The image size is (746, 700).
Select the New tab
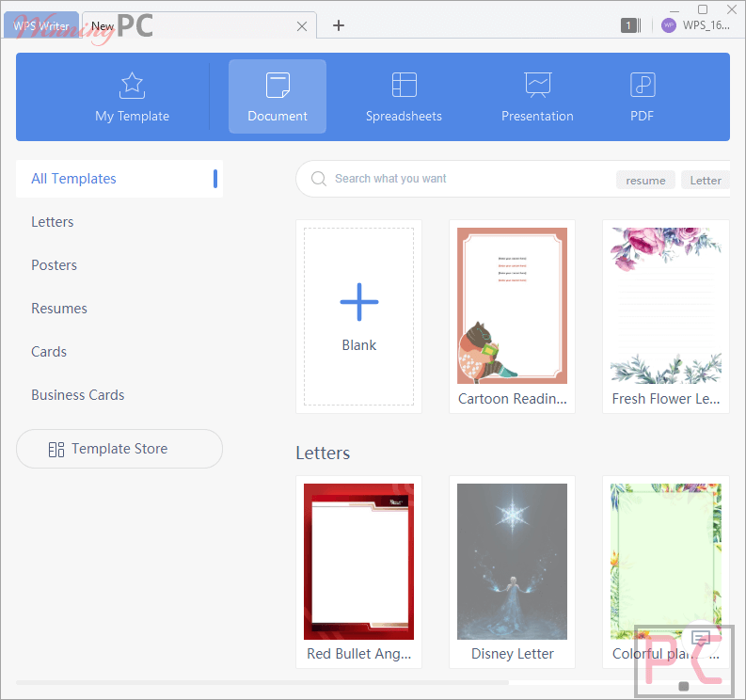coord(198,25)
